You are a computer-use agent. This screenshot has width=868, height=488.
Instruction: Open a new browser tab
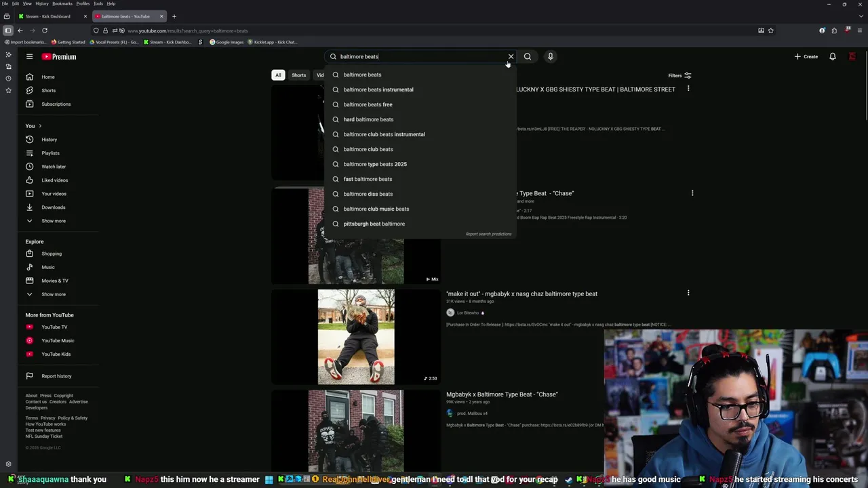click(x=174, y=16)
